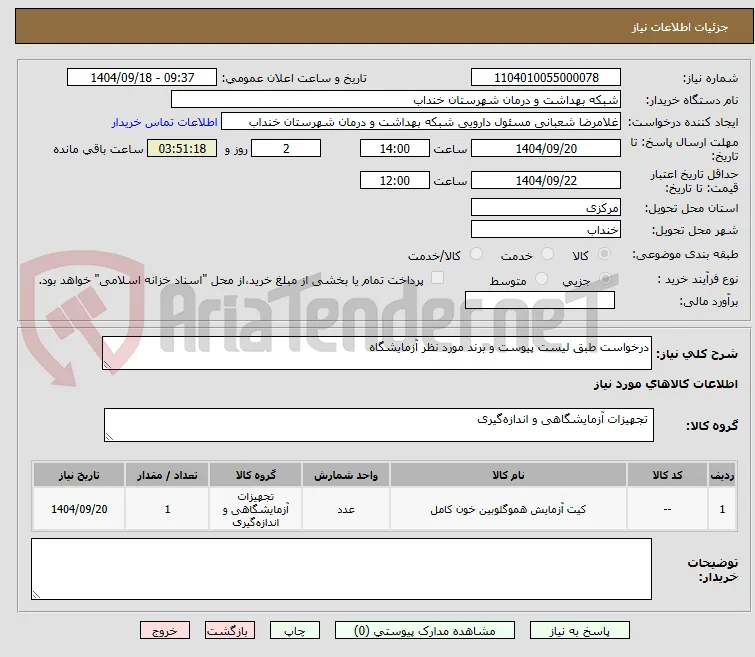This screenshot has height=657, width=755.
Task: Click the شماره نیاز number field
Action: pyautogui.click(x=546, y=78)
